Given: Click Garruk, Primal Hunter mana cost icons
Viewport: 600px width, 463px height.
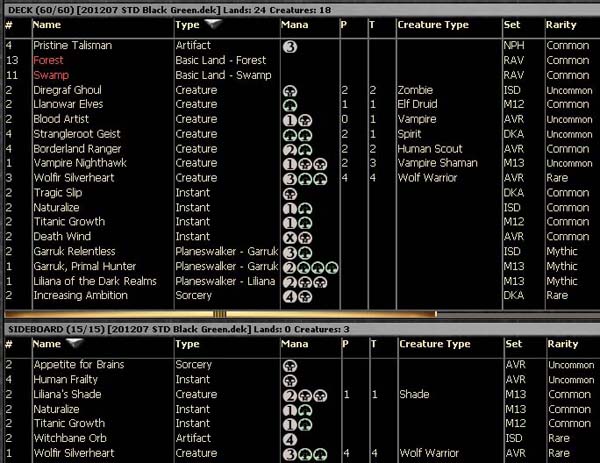Looking at the screenshot, I should pos(310,267).
